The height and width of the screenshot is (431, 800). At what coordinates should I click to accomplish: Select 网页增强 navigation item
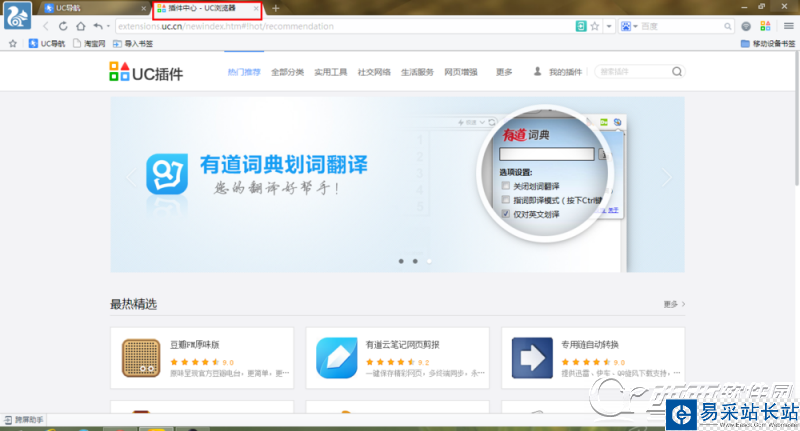(461, 72)
